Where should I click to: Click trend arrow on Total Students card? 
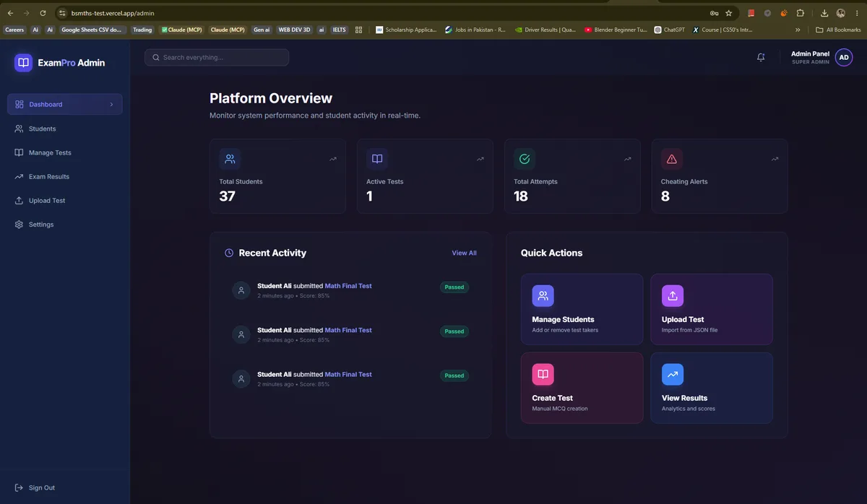point(333,159)
